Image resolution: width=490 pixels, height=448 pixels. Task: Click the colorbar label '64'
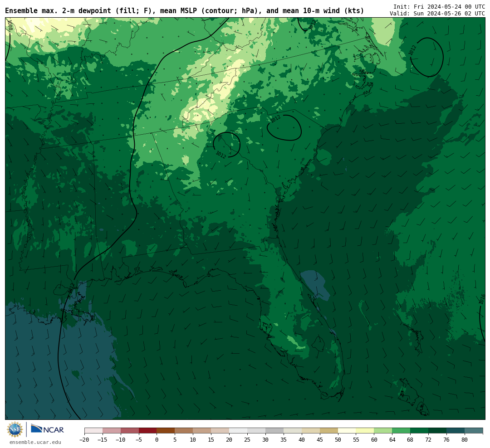point(392,439)
